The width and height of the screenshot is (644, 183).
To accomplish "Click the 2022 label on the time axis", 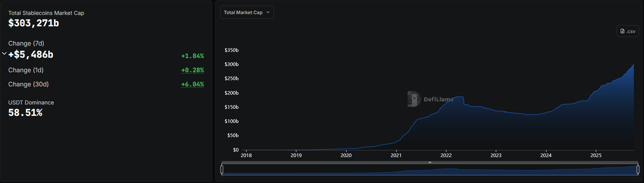I will (x=446, y=156).
